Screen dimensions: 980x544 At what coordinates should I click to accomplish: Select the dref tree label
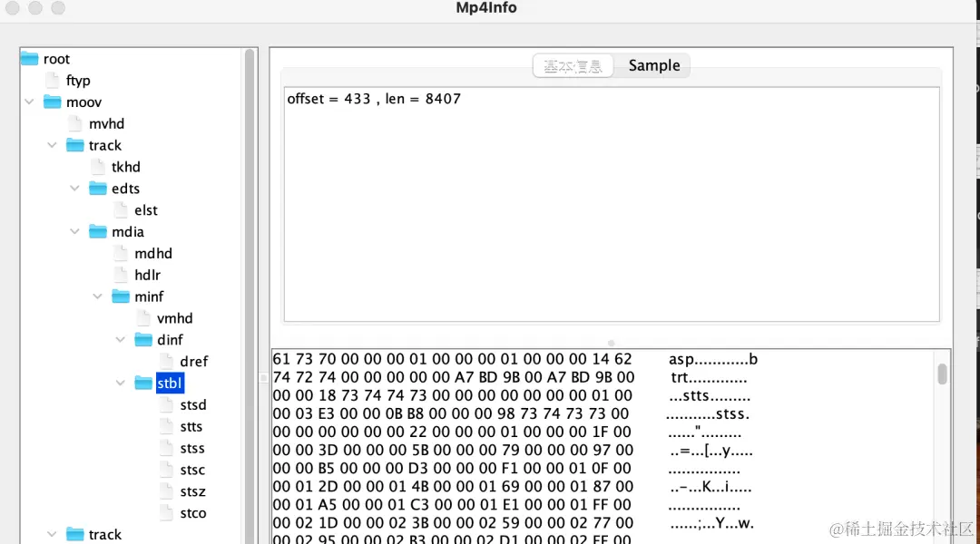(x=194, y=361)
